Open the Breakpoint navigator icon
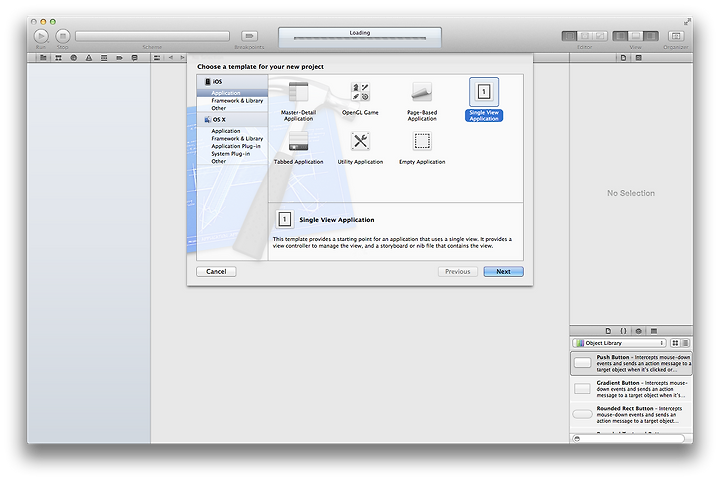 point(119,58)
